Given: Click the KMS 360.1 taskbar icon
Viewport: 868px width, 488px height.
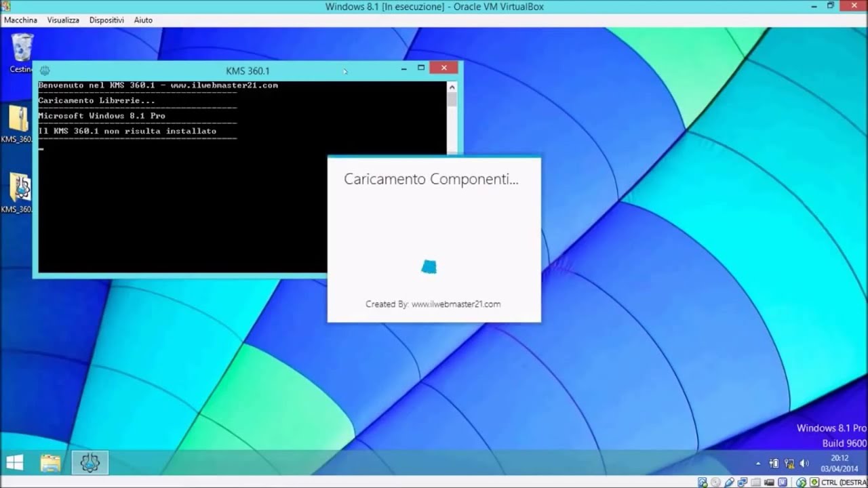Looking at the screenshot, I should (x=90, y=462).
